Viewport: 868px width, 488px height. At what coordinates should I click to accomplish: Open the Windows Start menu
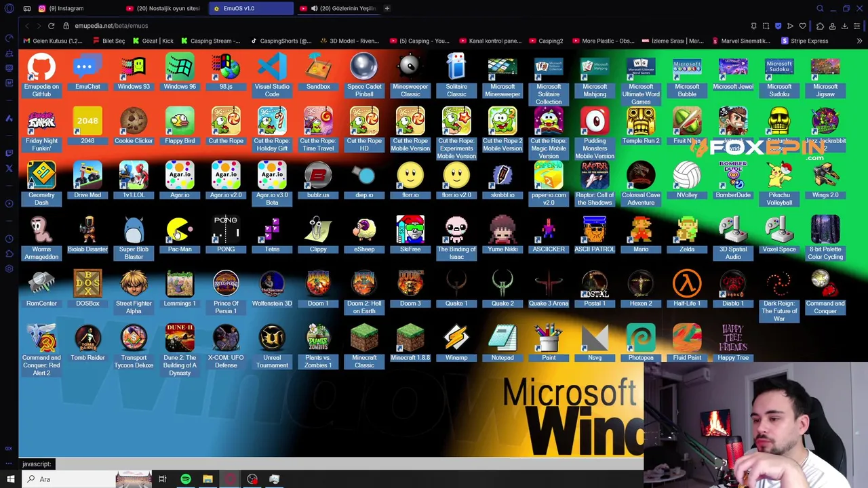[x=10, y=479]
